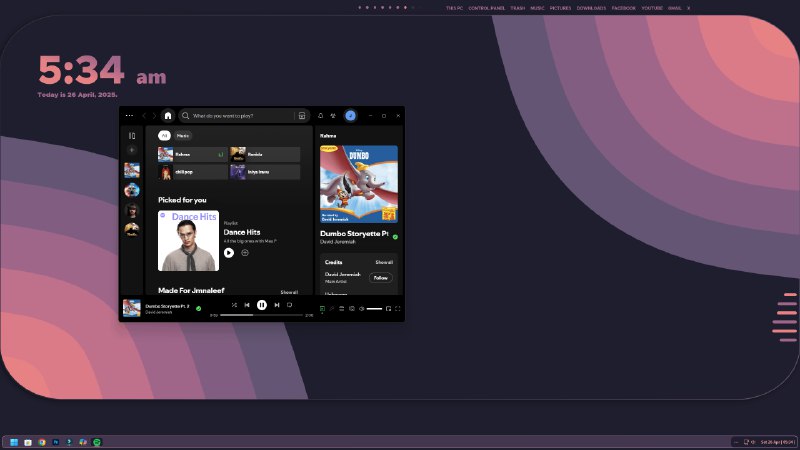Open the shortcut tile right of the Dumbo tile
Viewport: 800px width, 450px height.
pos(265,155)
